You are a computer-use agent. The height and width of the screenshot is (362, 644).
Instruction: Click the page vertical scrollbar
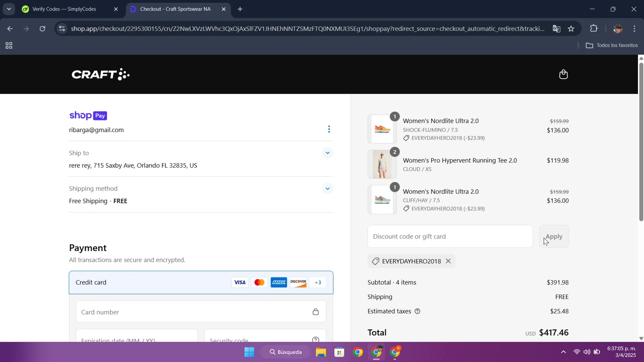coord(641,142)
